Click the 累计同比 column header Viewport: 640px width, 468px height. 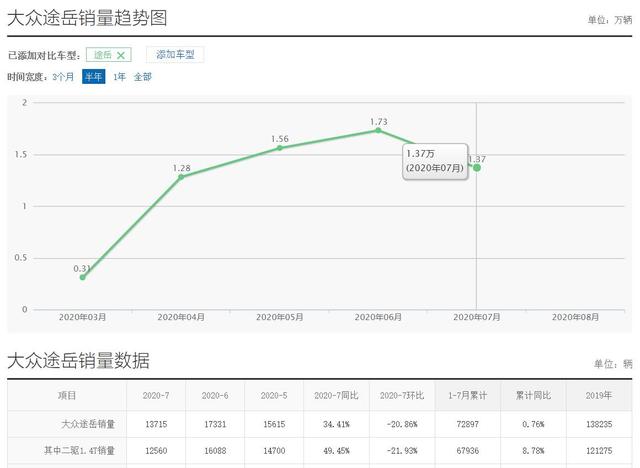533,396
